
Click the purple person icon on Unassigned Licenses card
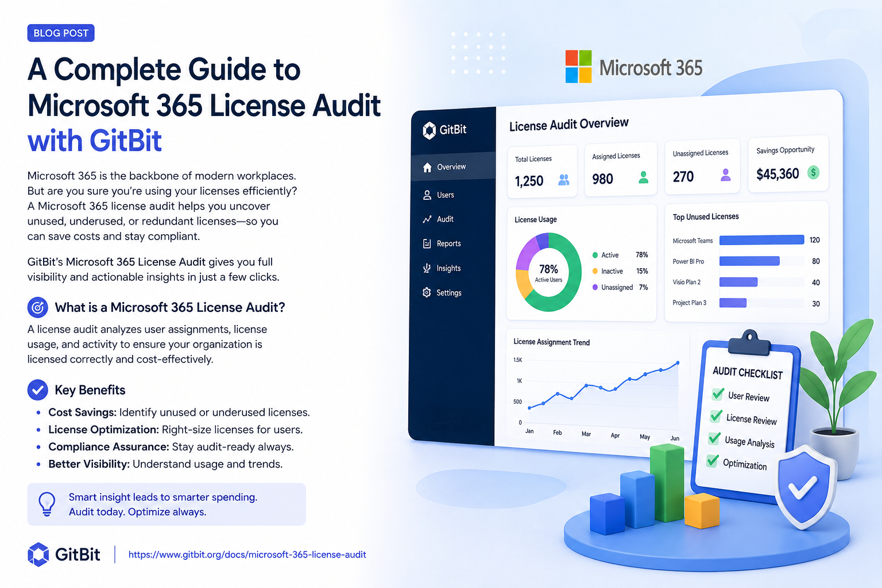[726, 175]
